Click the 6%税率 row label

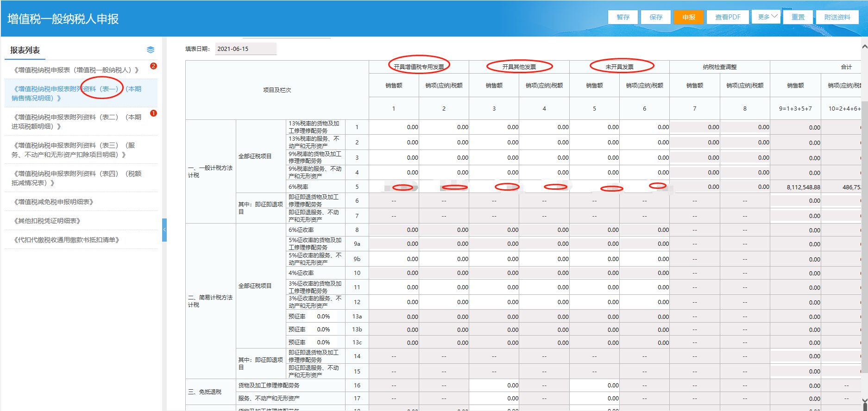click(298, 187)
